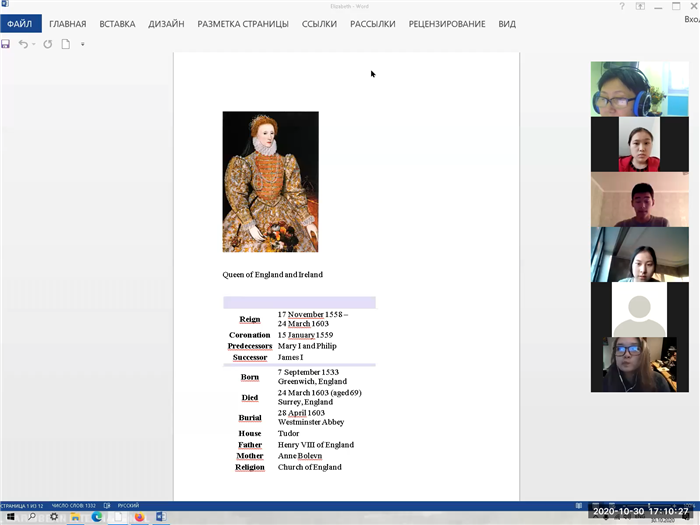Screen dimensions: 700x525
Task: Open the РЕЦЕНЗИРОВАНИЕ ribbon tab
Action: tap(446, 24)
